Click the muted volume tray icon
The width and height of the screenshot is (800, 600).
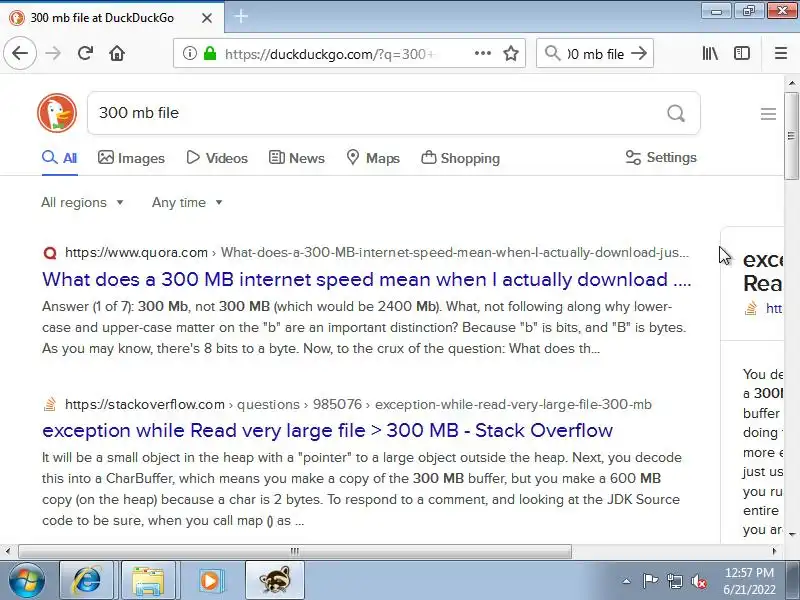click(698, 581)
